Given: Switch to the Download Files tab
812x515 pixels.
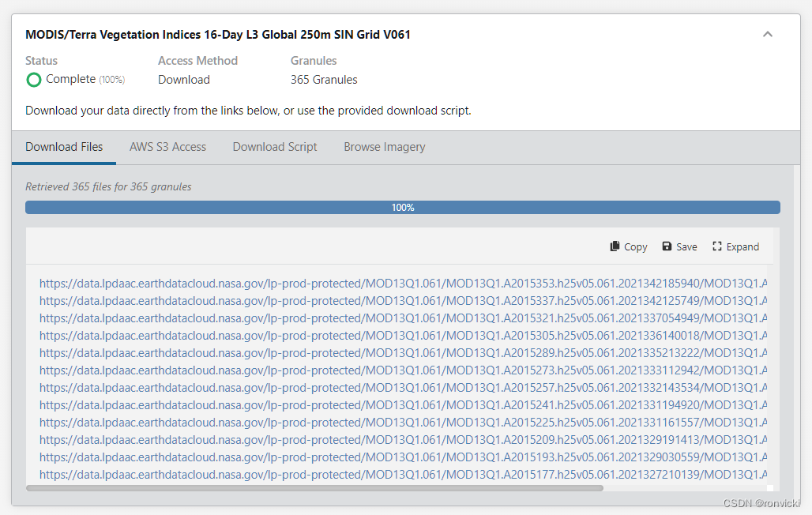Looking at the screenshot, I should [64, 147].
